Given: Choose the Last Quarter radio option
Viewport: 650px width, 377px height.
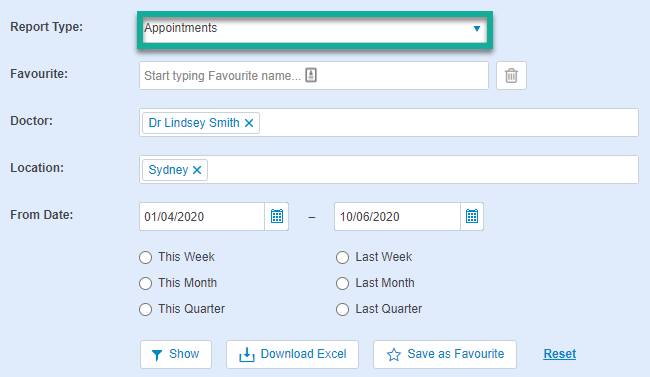Looking at the screenshot, I should point(342,309).
